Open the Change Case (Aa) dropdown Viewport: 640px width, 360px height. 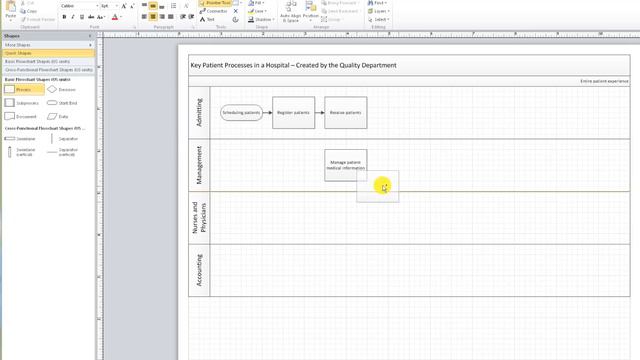tap(101, 17)
